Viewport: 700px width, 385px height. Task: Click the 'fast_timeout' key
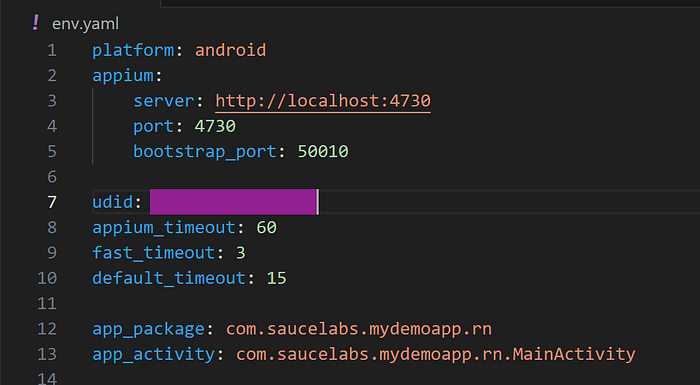click(154, 253)
